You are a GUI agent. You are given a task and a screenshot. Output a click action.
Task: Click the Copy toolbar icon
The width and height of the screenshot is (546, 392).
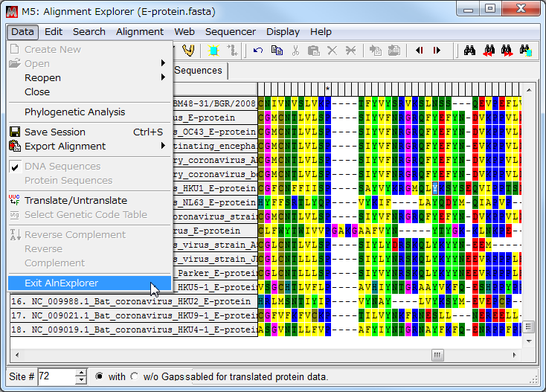coord(277,51)
